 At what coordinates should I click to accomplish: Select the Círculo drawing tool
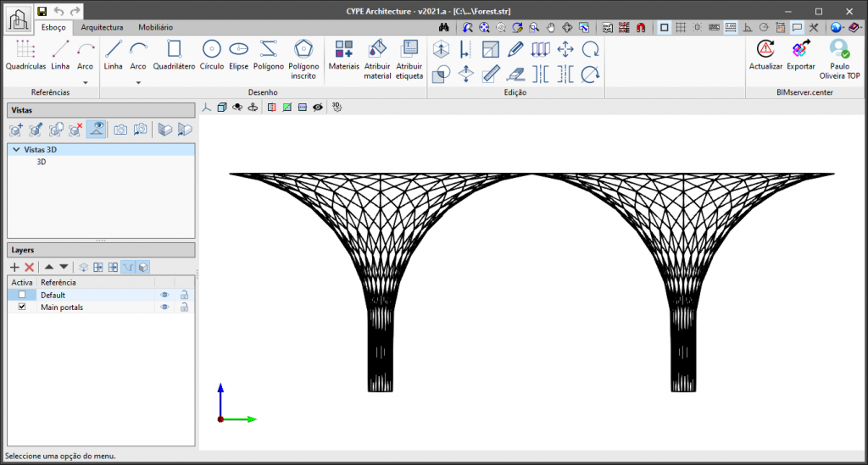click(x=212, y=54)
